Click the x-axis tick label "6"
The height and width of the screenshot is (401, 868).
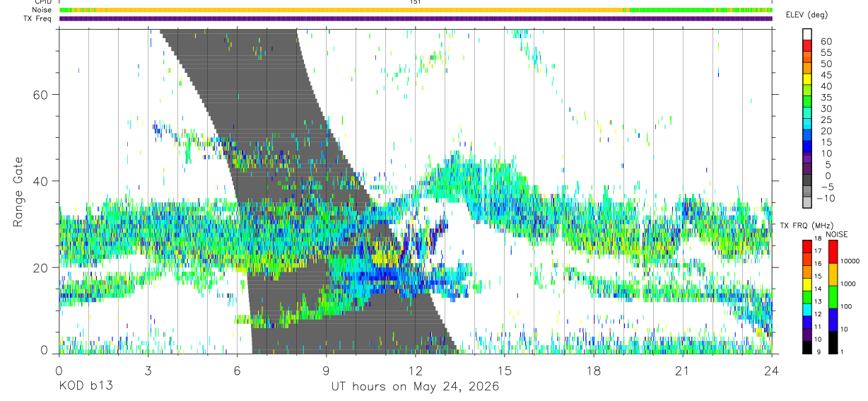[x=237, y=371]
